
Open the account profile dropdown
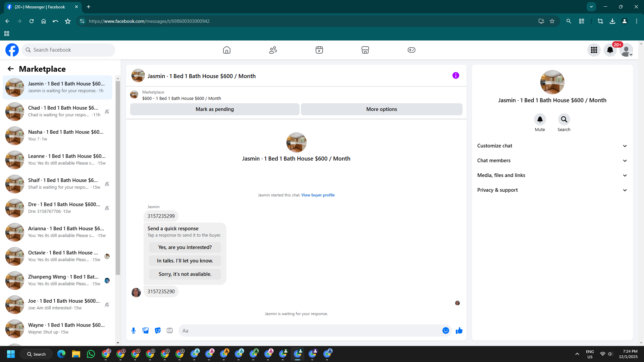626,50
